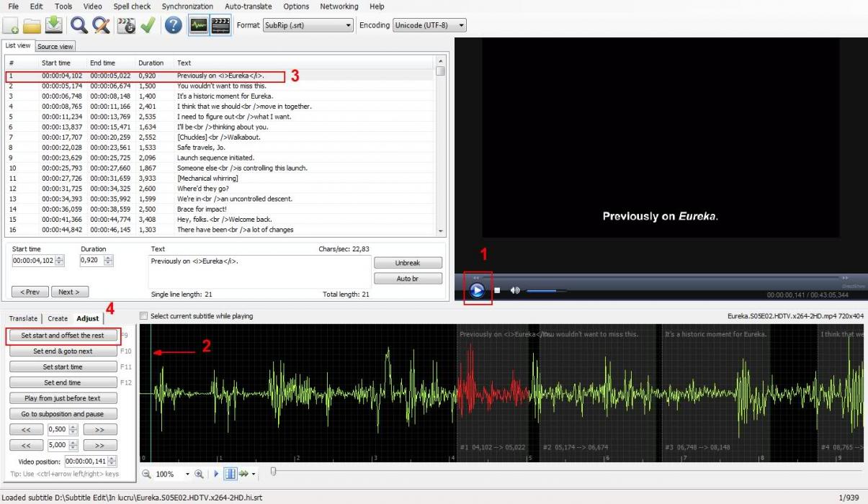
Task: Open a subtitle file via folder icon
Action: [x=32, y=25]
